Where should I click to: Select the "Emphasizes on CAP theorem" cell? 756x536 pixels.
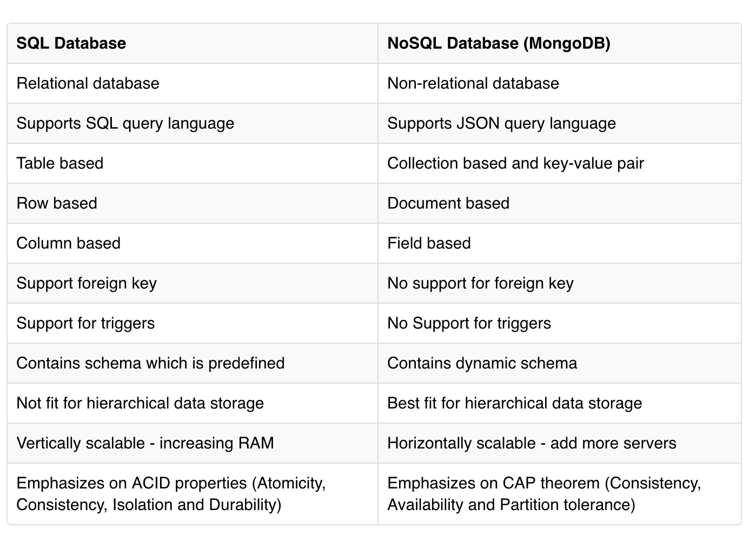click(x=543, y=494)
